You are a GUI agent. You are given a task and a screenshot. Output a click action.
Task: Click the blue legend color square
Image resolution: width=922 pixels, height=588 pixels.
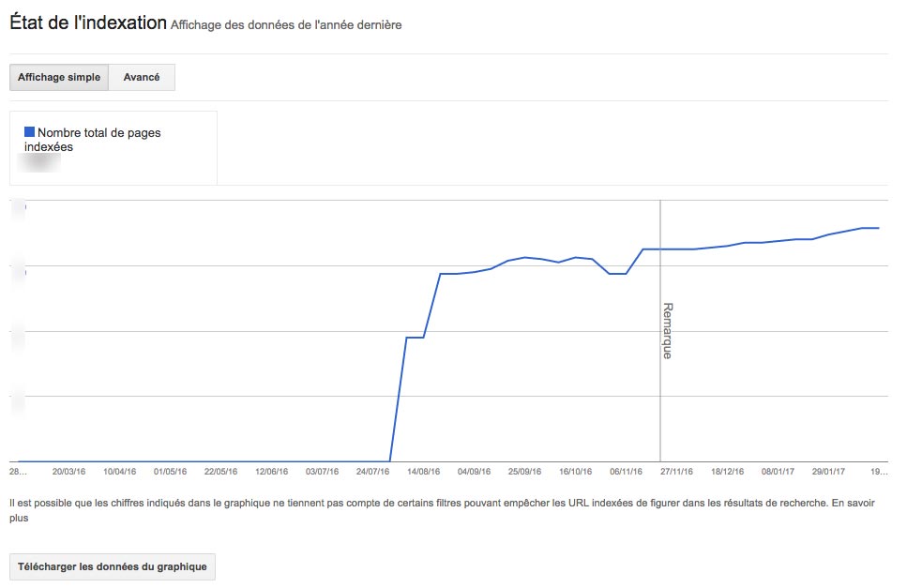(x=30, y=132)
